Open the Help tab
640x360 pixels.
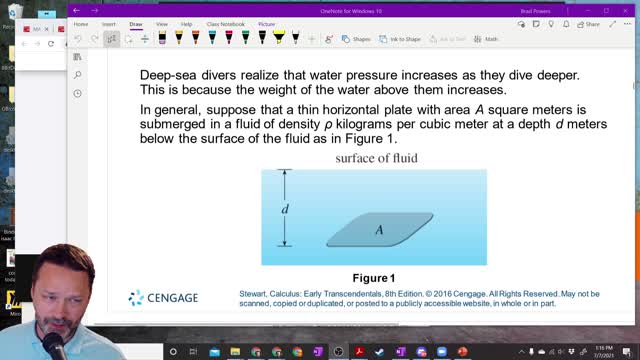187,24
